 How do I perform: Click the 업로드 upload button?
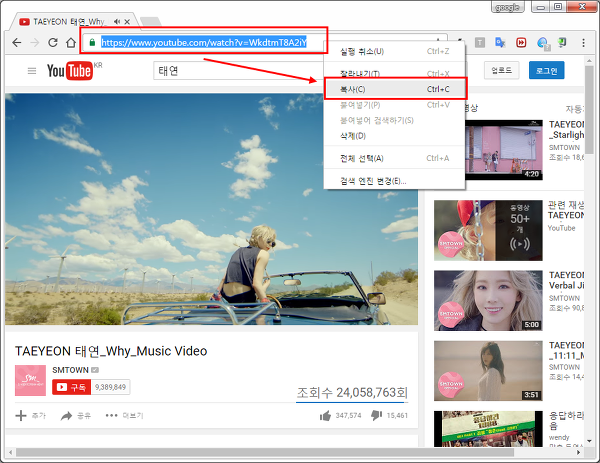pyautogui.click(x=501, y=70)
